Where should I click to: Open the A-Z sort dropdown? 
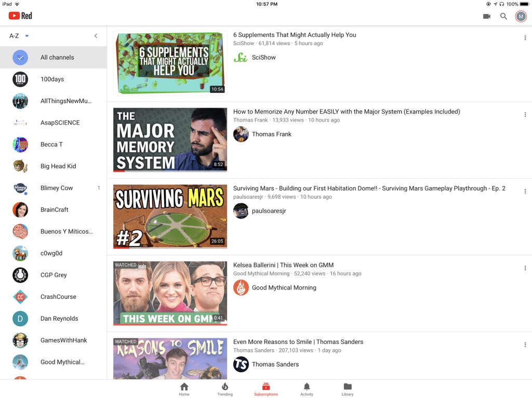[19, 36]
